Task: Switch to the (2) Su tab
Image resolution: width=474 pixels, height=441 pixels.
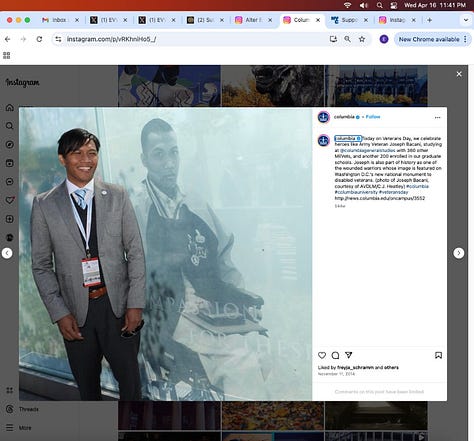Action: click(205, 20)
